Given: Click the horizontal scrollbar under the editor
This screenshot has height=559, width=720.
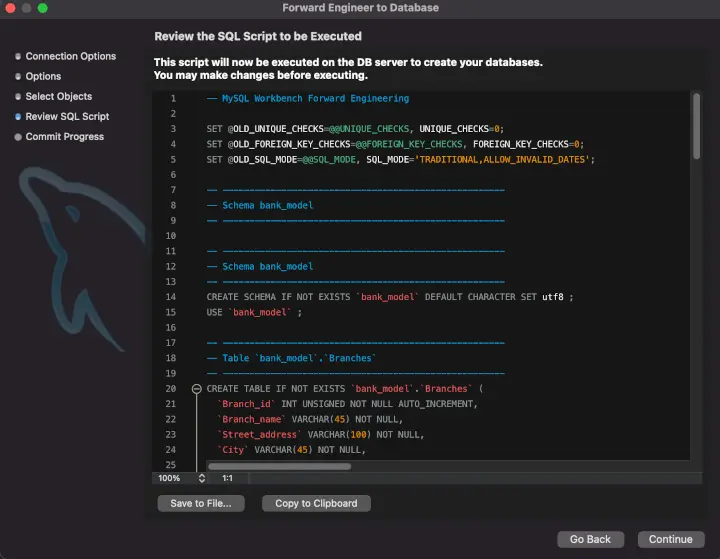Looking at the screenshot, I should point(278,466).
